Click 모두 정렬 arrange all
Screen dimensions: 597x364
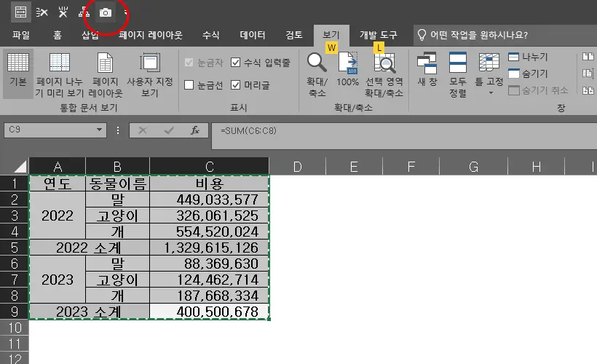click(x=458, y=75)
